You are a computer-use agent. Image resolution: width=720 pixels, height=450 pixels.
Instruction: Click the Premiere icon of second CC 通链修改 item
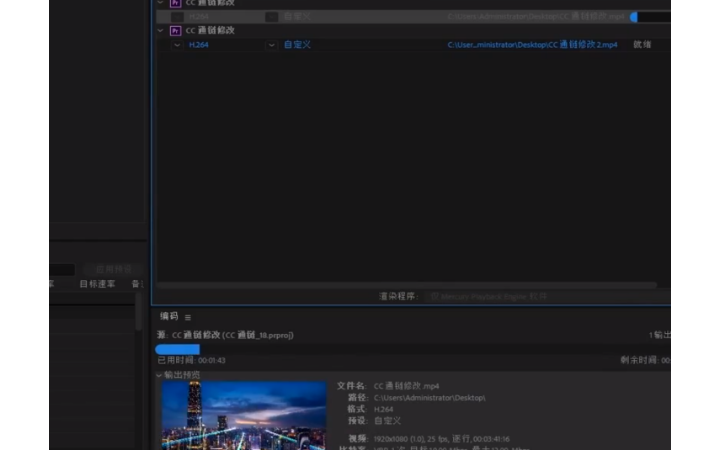(x=175, y=31)
